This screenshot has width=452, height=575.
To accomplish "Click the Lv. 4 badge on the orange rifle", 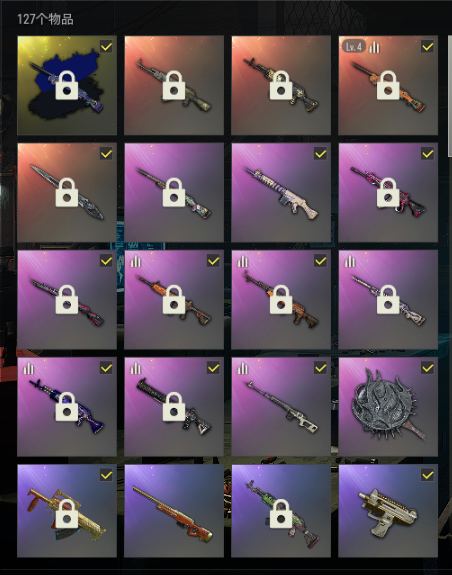I will [354, 47].
